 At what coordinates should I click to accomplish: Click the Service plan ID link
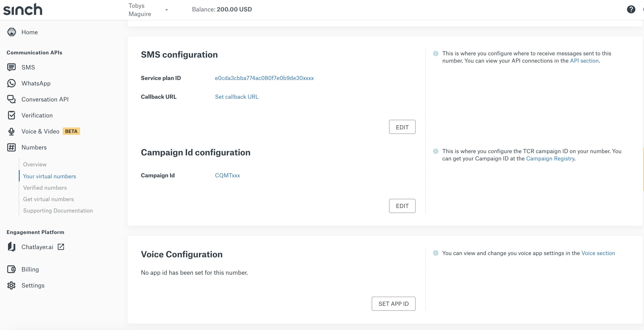click(264, 78)
